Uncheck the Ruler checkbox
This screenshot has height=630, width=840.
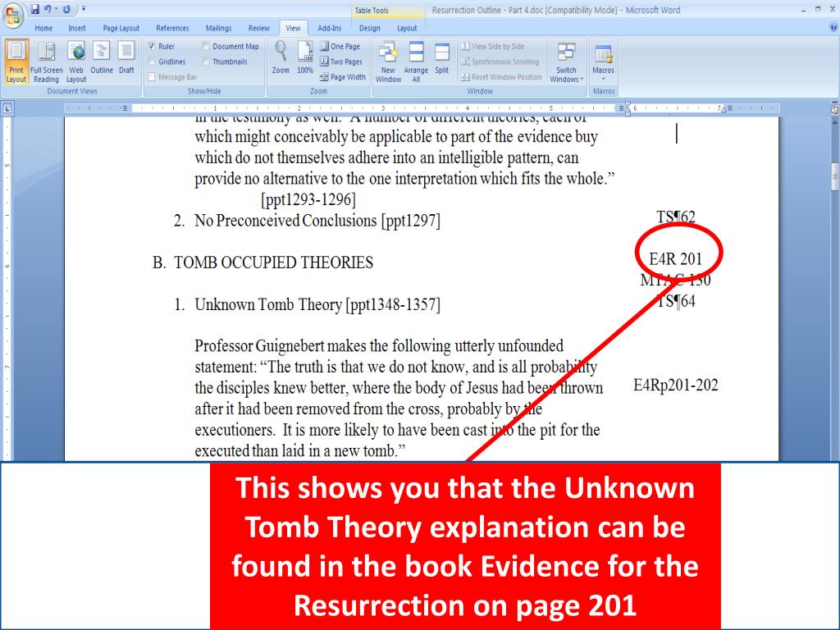(152, 47)
